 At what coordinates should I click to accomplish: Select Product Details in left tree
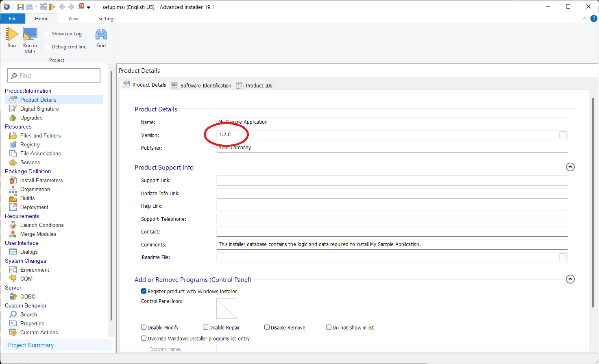[54, 100]
